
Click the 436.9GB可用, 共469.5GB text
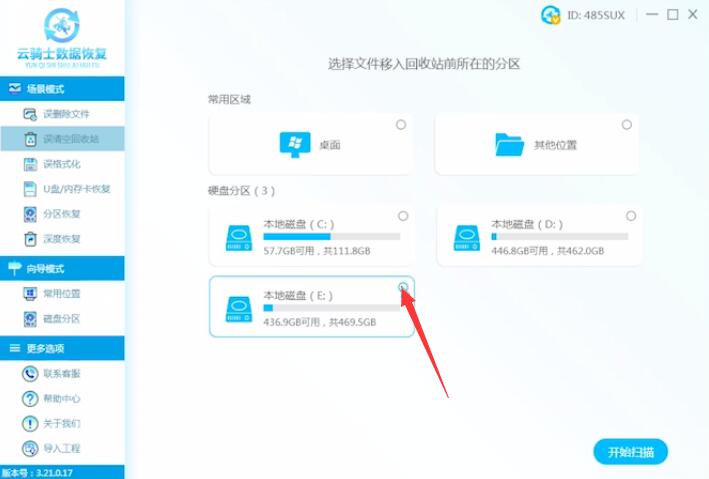tap(320, 322)
